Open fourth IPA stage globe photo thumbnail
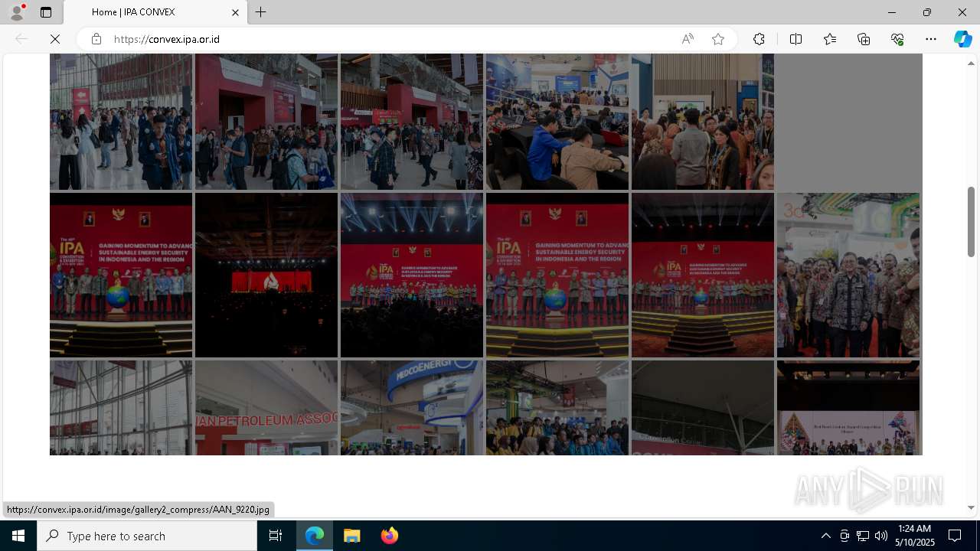The image size is (980, 551). pos(557,275)
